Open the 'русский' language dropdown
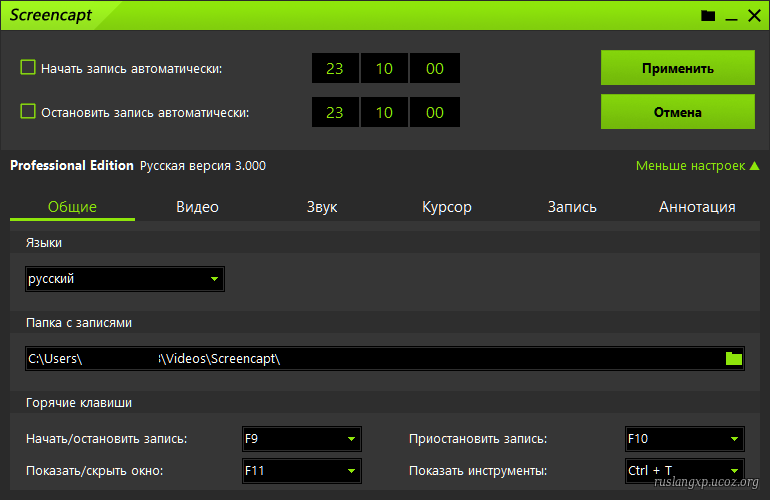Viewport: 770px width, 500px height. 125,279
